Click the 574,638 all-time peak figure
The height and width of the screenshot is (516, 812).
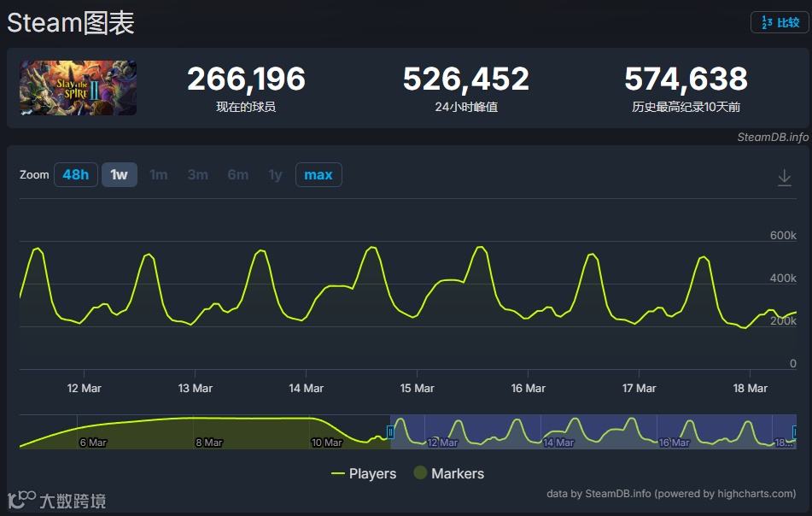coord(686,79)
